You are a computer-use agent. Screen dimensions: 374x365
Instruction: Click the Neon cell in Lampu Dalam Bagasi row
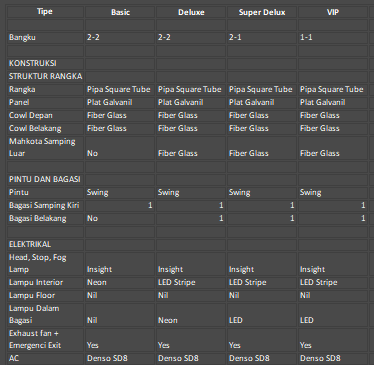pos(191,314)
